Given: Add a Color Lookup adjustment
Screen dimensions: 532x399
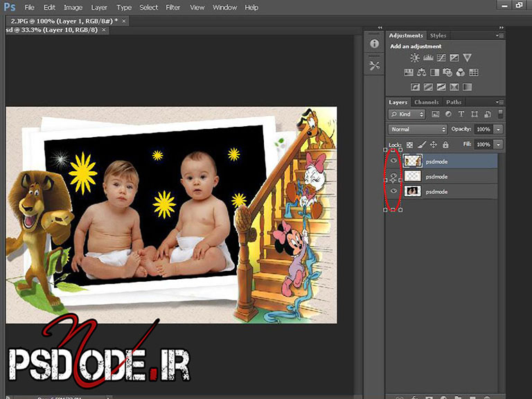Looking at the screenshot, I should pos(474,72).
